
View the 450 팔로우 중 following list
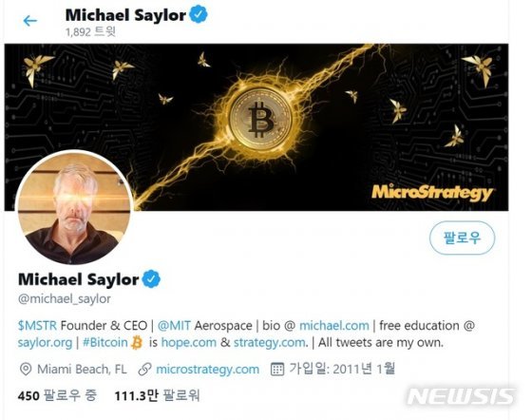(x=57, y=395)
